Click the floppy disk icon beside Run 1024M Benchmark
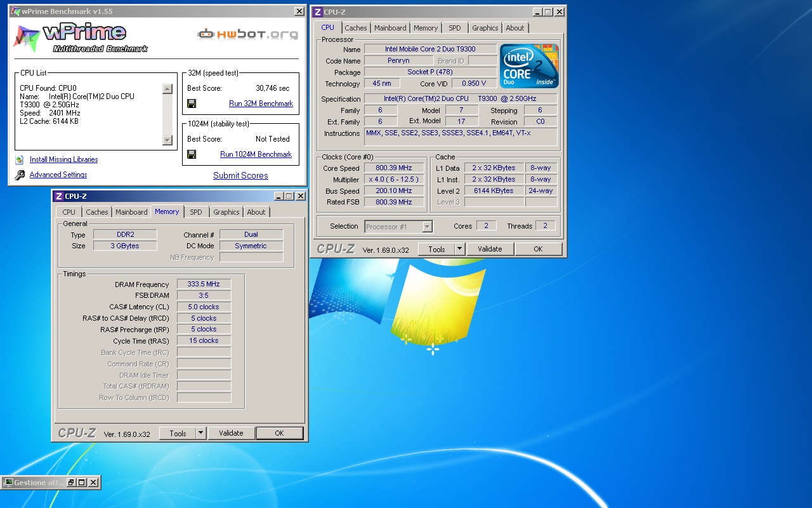Screen dimensions: 812x508 click(x=192, y=154)
